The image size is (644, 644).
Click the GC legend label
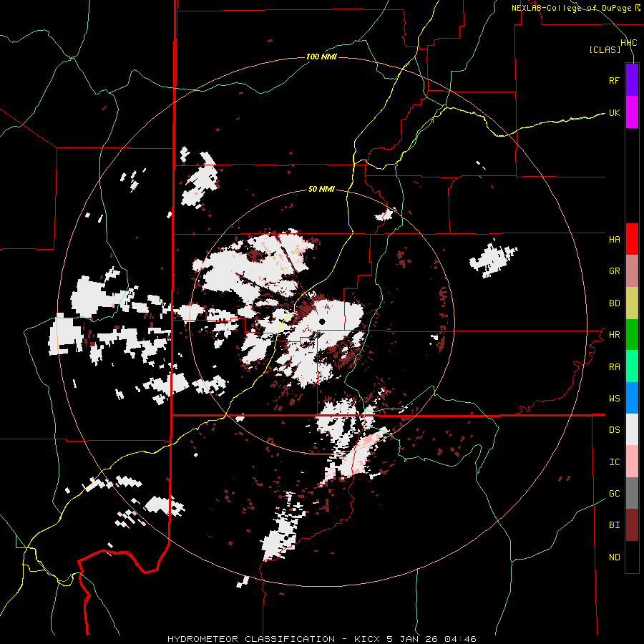tap(614, 494)
